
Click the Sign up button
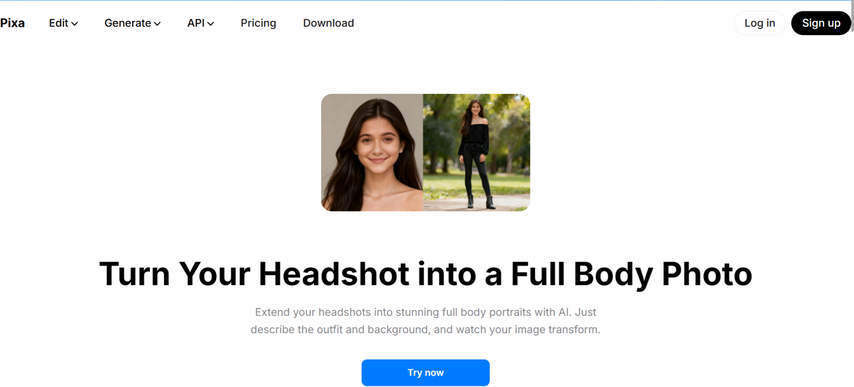pyautogui.click(x=821, y=23)
